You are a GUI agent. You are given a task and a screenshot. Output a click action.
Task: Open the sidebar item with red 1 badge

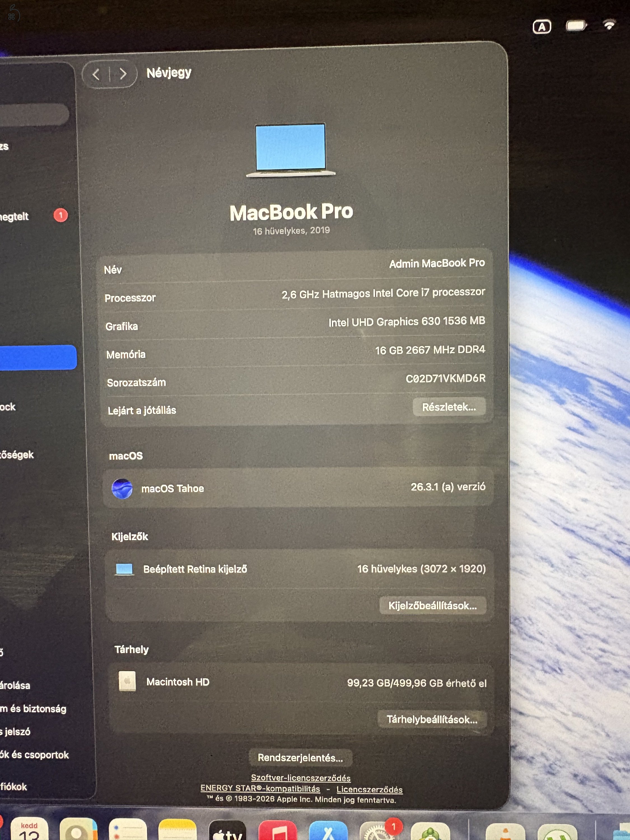tap(34, 216)
